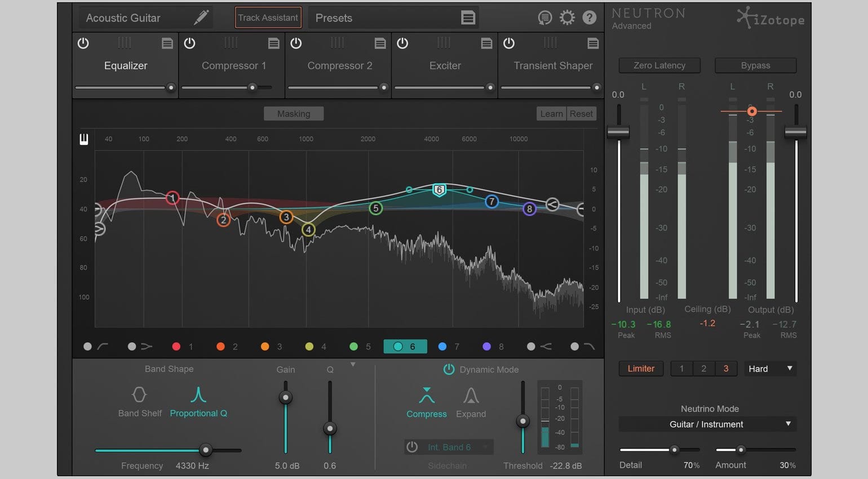The width and height of the screenshot is (868, 479).
Task: Open the settings gear icon
Action: pos(567,18)
